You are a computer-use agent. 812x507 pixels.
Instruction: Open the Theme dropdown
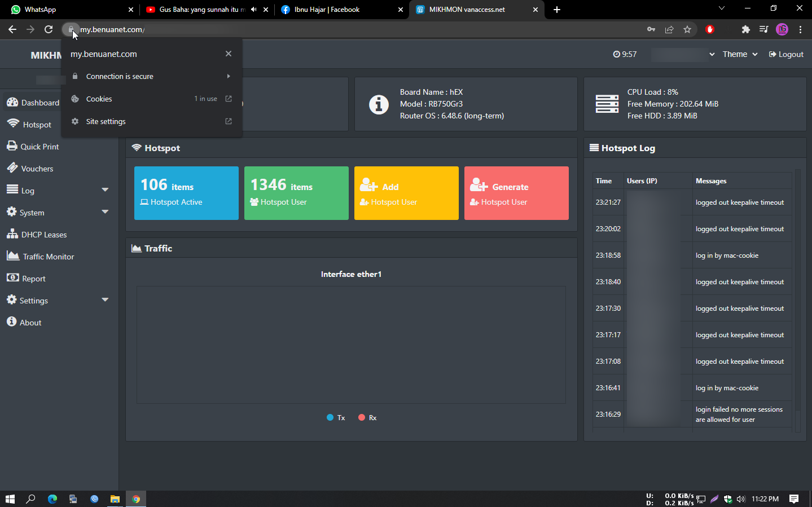click(739, 54)
